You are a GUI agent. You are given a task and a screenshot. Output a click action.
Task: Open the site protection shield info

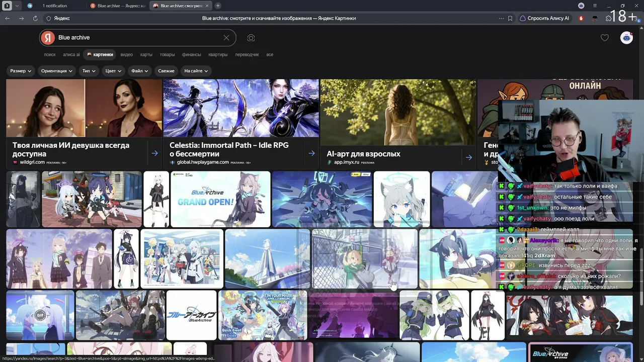[49, 18]
